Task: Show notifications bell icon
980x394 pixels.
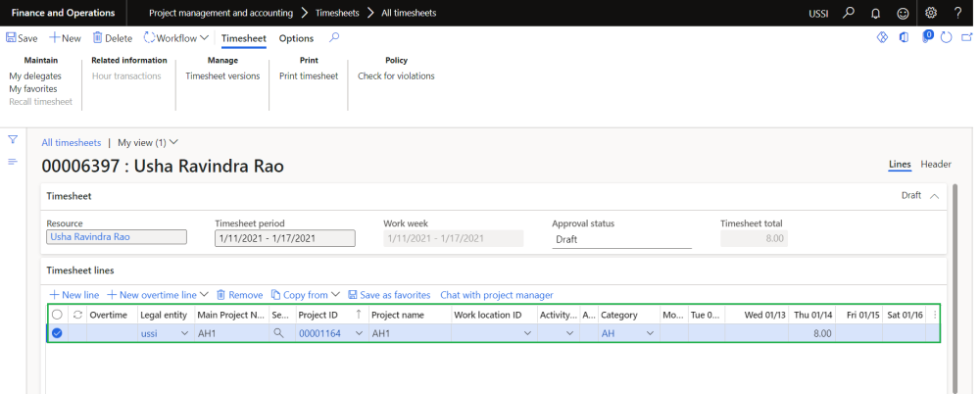Action: point(875,13)
